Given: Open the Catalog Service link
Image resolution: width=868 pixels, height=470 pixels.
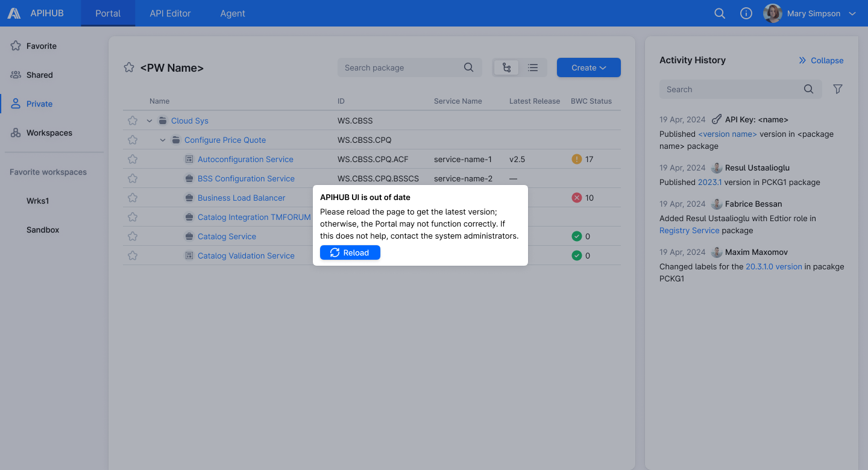Looking at the screenshot, I should [227, 236].
